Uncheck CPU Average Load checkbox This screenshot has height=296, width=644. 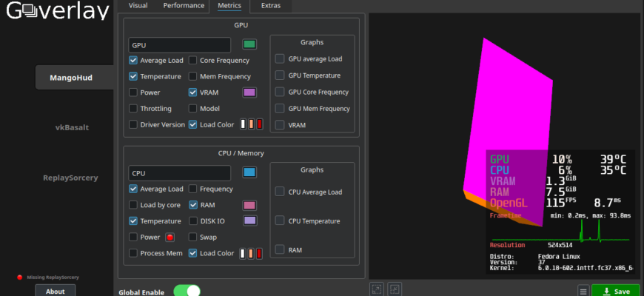pyautogui.click(x=133, y=189)
